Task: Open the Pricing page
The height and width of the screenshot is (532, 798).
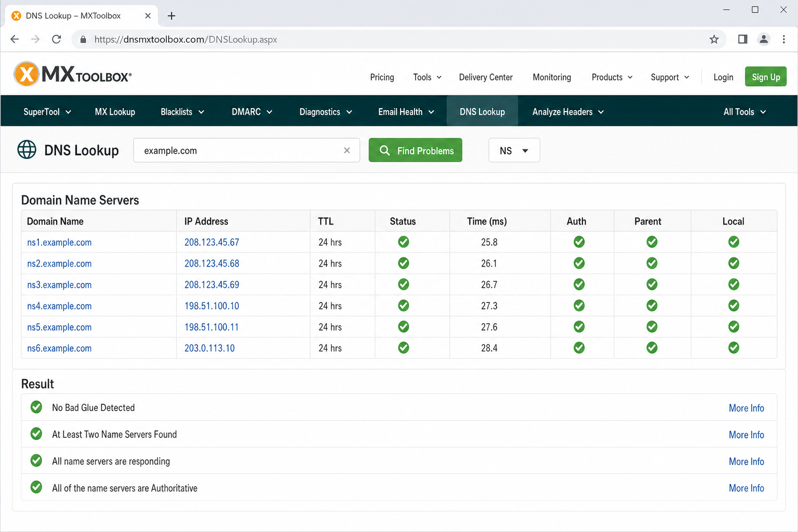Action: [x=382, y=77]
